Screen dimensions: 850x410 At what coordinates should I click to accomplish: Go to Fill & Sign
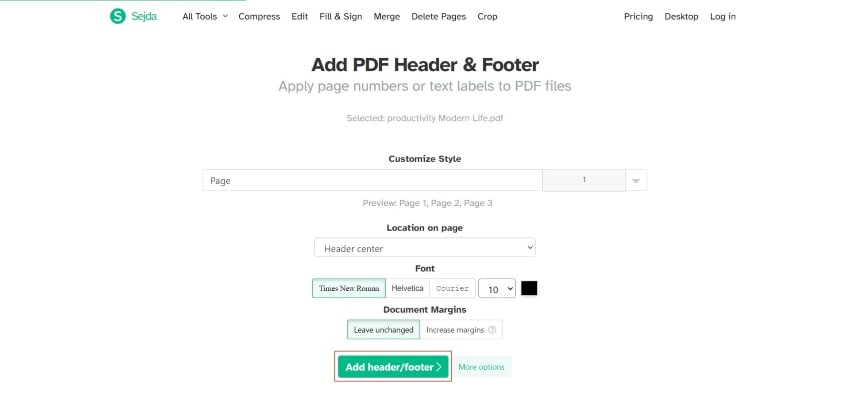[341, 17]
